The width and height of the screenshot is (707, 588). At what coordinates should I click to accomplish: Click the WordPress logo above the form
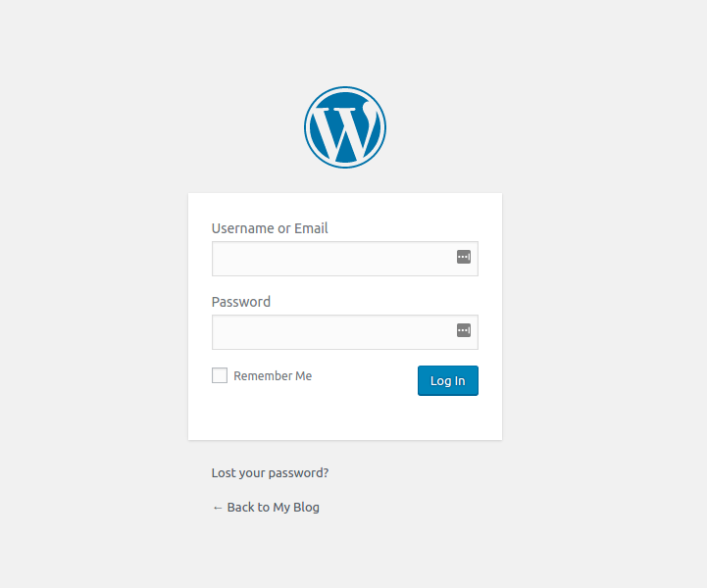pos(345,127)
